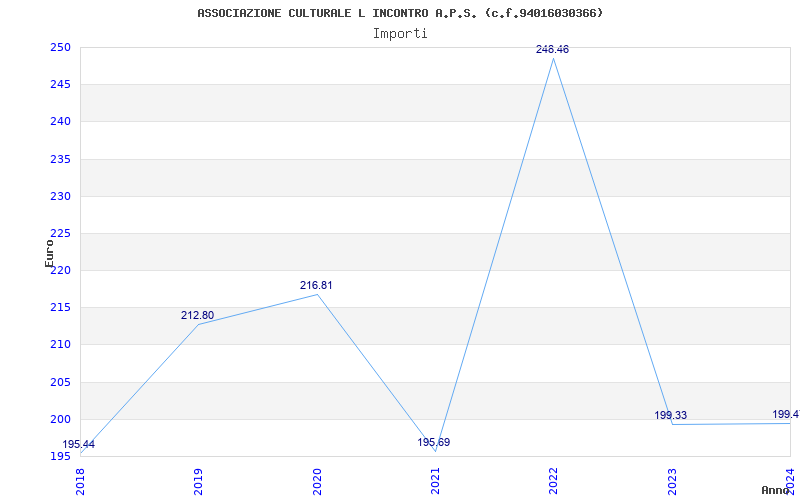Screen dimensions: 800x500
Task: Select the Importi subtitle
Action: click(x=400, y=34)
